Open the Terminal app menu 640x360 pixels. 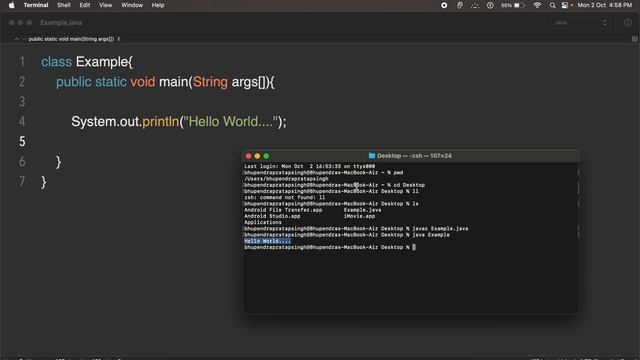click(36, 5)
